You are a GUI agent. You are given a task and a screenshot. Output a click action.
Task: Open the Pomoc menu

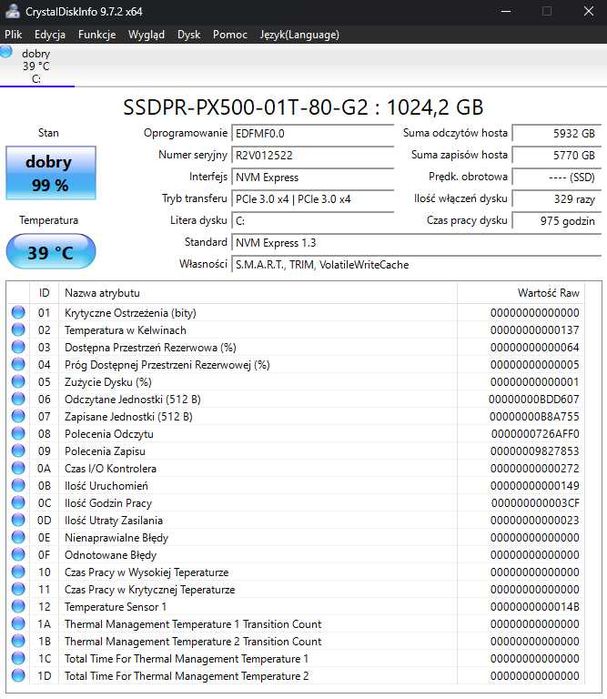(x=230, y=35)
